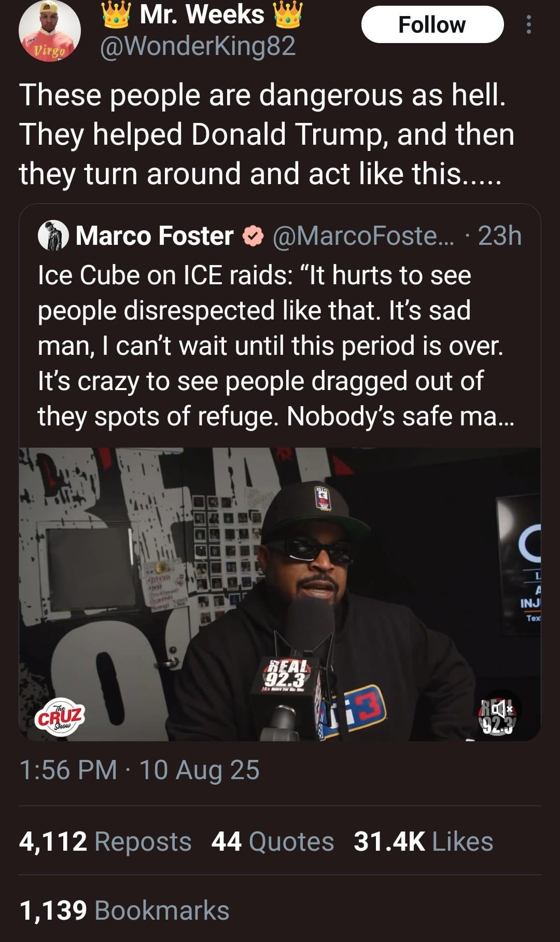The image size is (560, 942).
Task: Open Mr. Weeks profile picture
Action: pyautogui.click(x=50, y=31)
